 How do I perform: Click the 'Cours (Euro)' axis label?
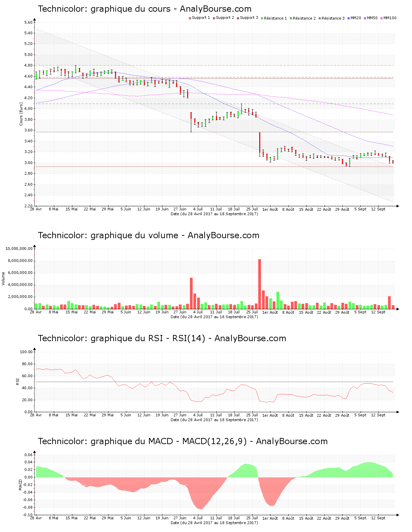(x=21, y=114)
